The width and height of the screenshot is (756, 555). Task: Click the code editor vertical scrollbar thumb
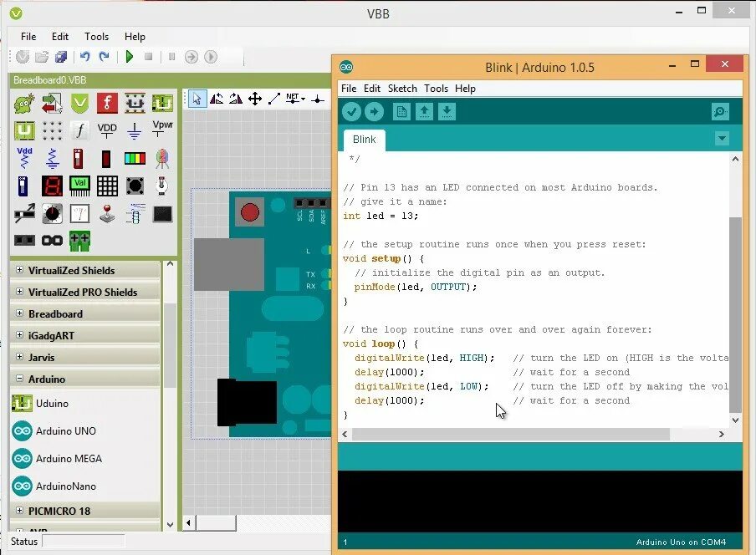click(735, 313)
